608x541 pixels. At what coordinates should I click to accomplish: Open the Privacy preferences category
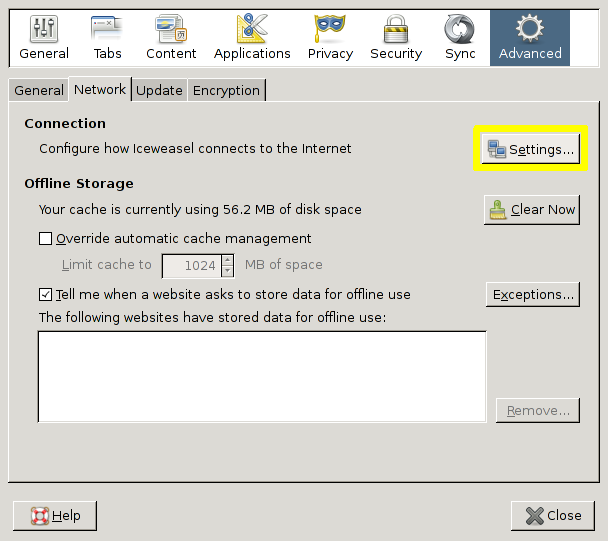[330, 38]
